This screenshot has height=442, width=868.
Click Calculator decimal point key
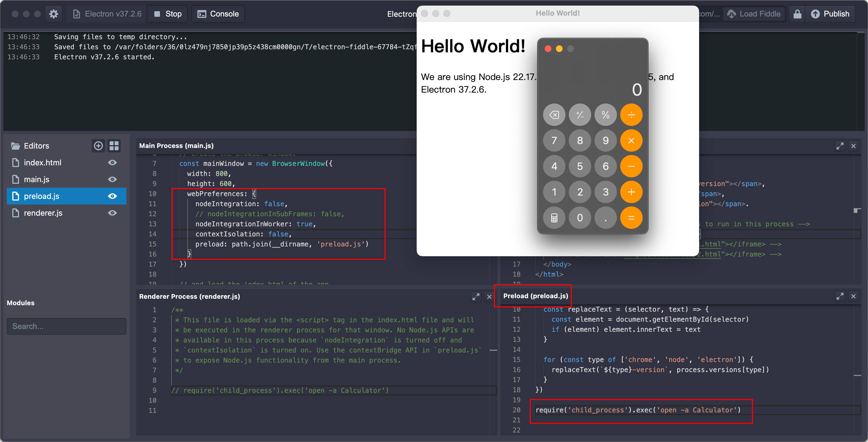[x=605, y=218]
